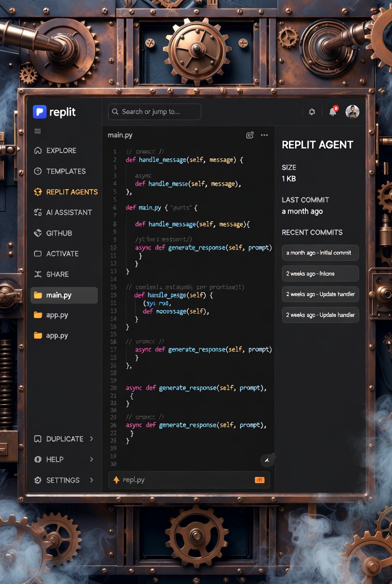Click the open-in-new-window icon beside main.py tab
392x584 pixels.
(x=250, y=135)
